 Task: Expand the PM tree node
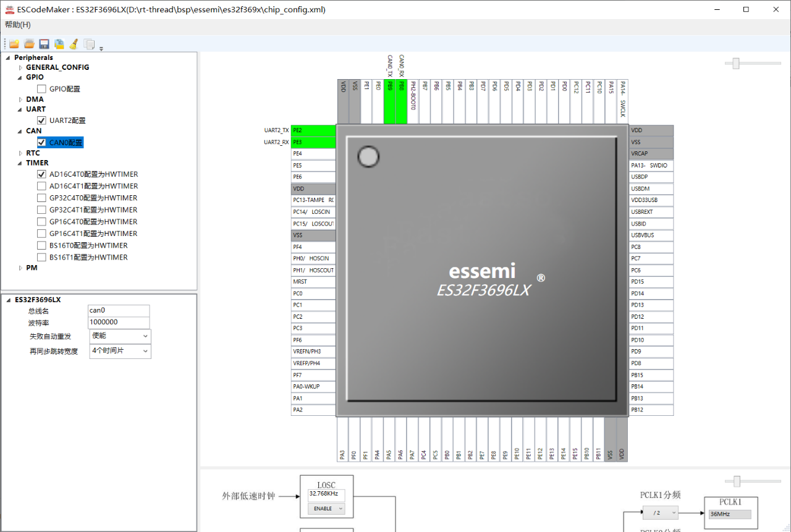click(20, 268)
